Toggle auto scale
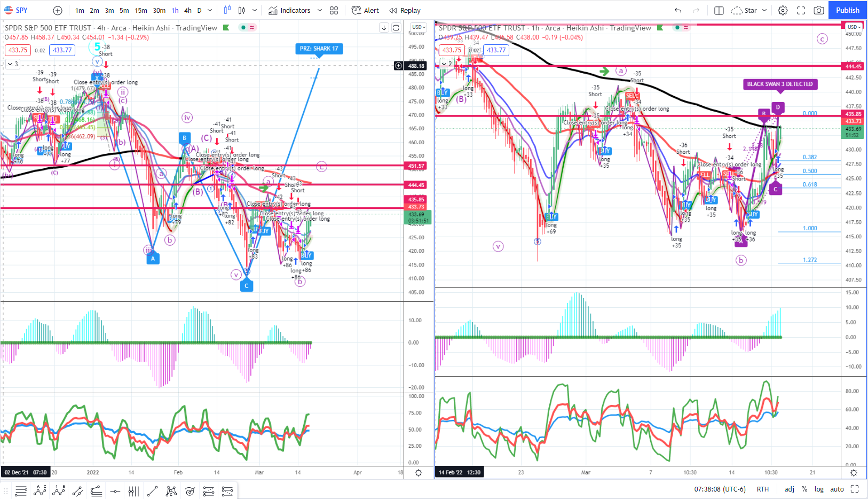 [x=837, y=489]
